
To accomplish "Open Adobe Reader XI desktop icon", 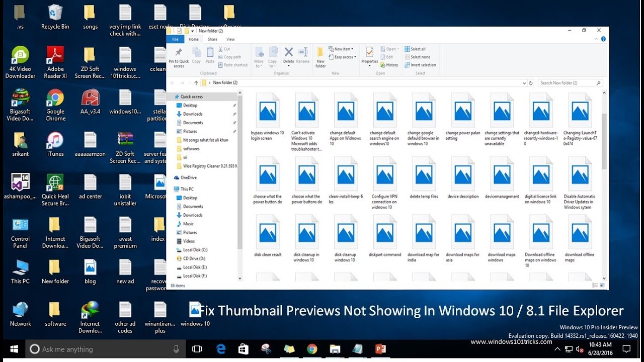I will coord(55,63).
